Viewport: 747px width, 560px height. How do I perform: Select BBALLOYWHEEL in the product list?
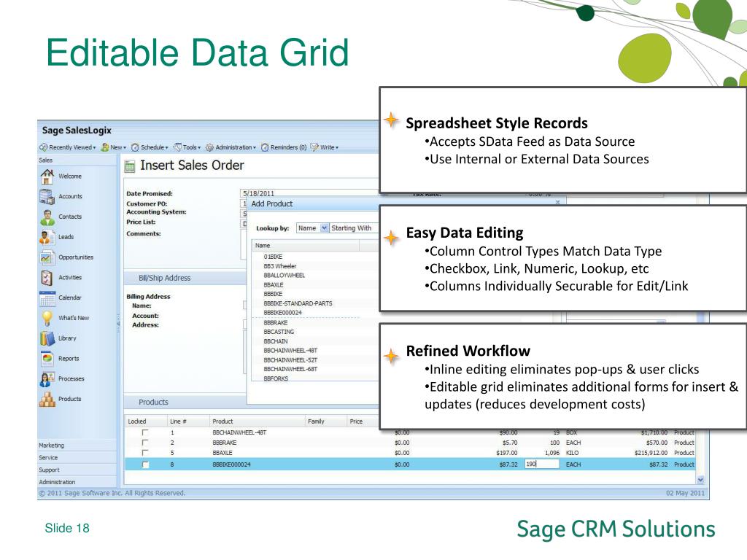point(285,275)
